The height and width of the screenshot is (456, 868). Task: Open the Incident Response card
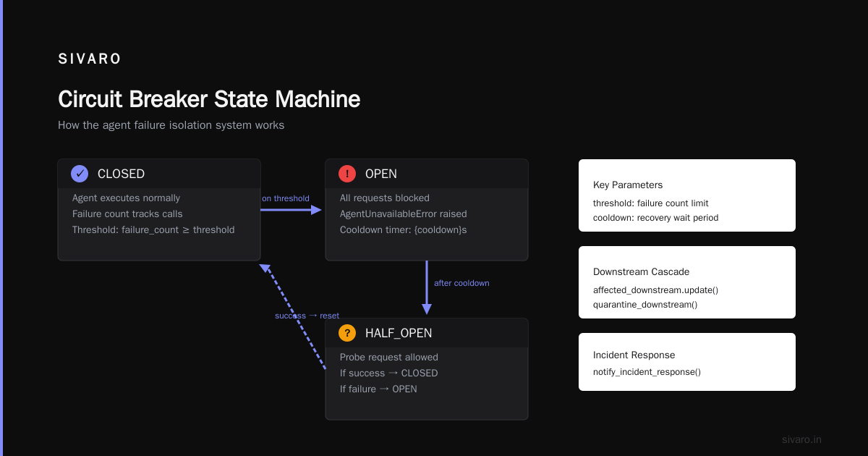point(687,362)
